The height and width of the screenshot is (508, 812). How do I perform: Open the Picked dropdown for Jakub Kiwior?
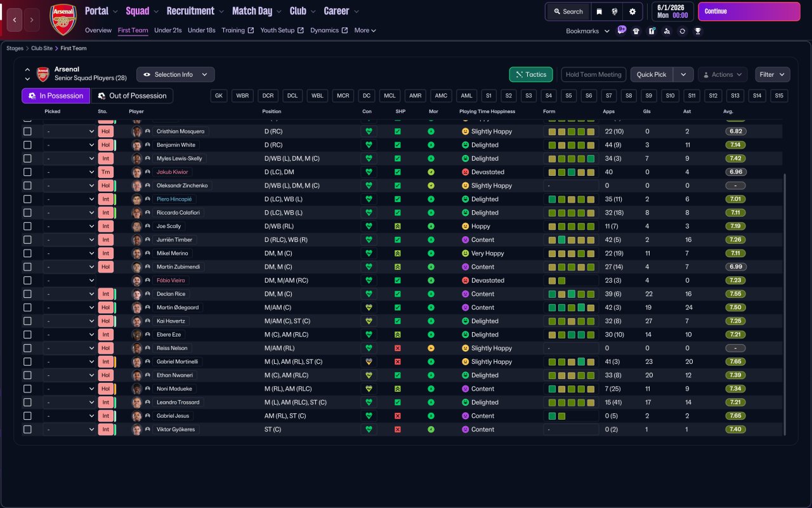pyautogui.click(x=70, y=172)
